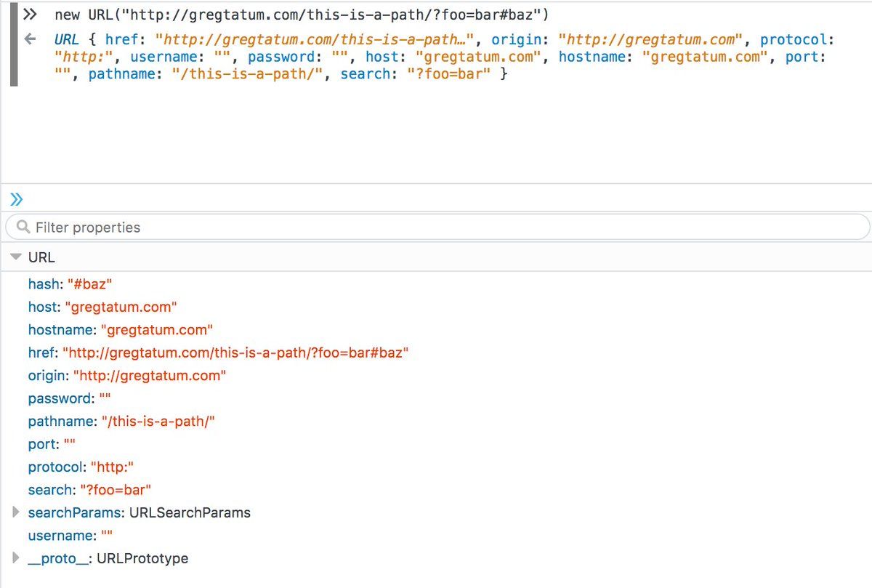The height and width of the screenshot is (588, 872).
Task: Select the port property row
Action: 52,444
